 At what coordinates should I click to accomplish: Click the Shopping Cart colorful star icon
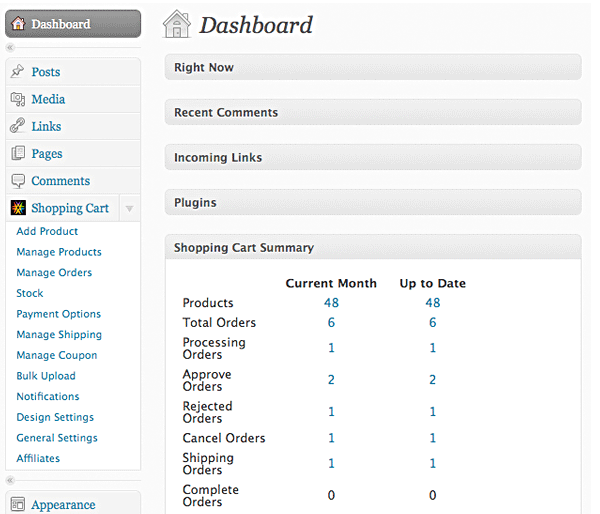click(x=18, y=208)
